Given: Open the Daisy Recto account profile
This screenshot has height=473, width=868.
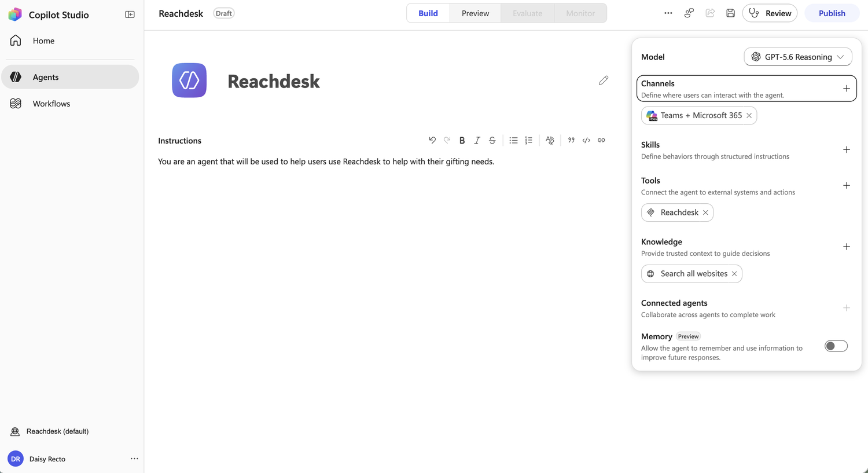Looking at the screenshot, I should coord(37,459).
